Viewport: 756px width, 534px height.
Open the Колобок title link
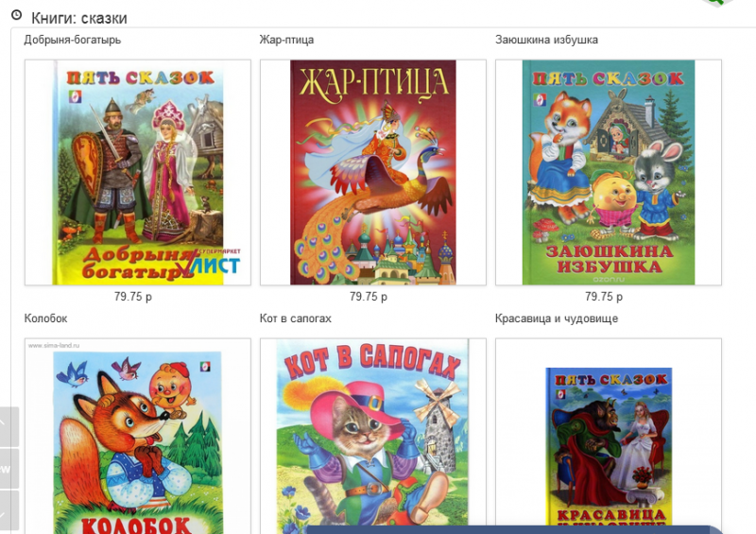click(45, 319)
